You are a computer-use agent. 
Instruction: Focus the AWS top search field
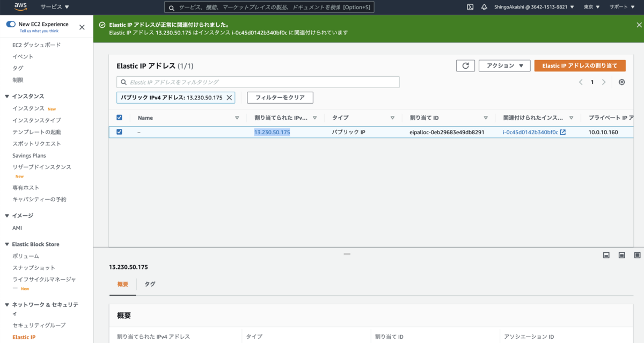pyautogui.click(x=269, y=8)
